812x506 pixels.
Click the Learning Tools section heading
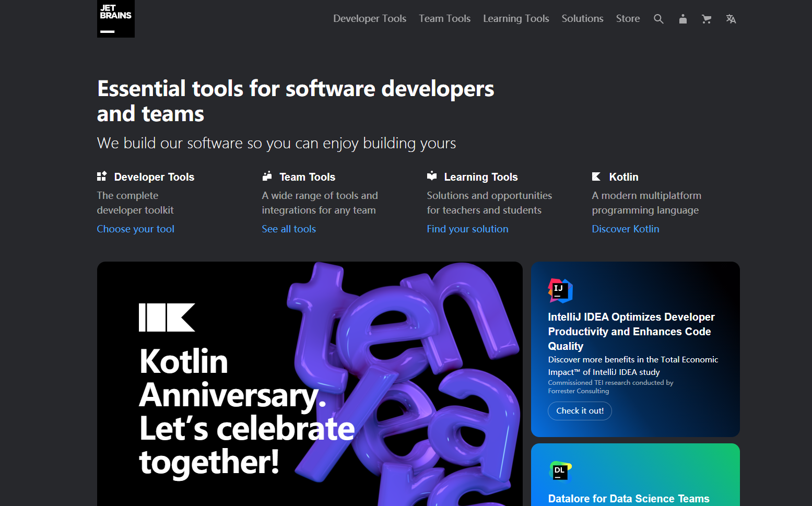tap(481, 177)
